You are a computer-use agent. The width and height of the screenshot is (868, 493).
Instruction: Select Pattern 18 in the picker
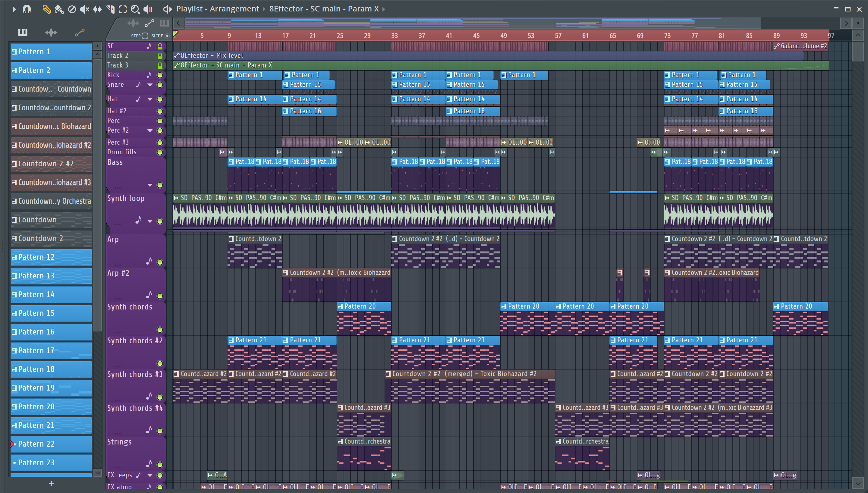click(x=51, y=369)
